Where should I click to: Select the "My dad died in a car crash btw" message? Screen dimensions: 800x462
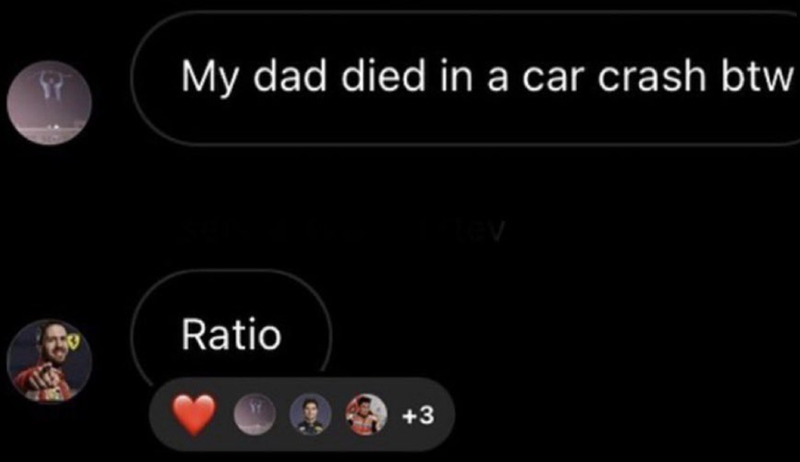pos(465,78)
